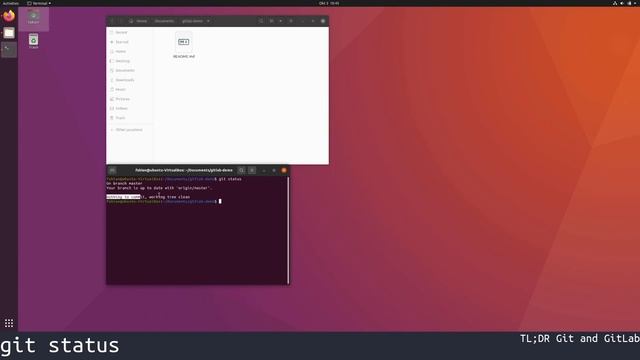Click the 'working tree clean' text
640x360 pixels.
pyautogui.click(x=169, y=197)
